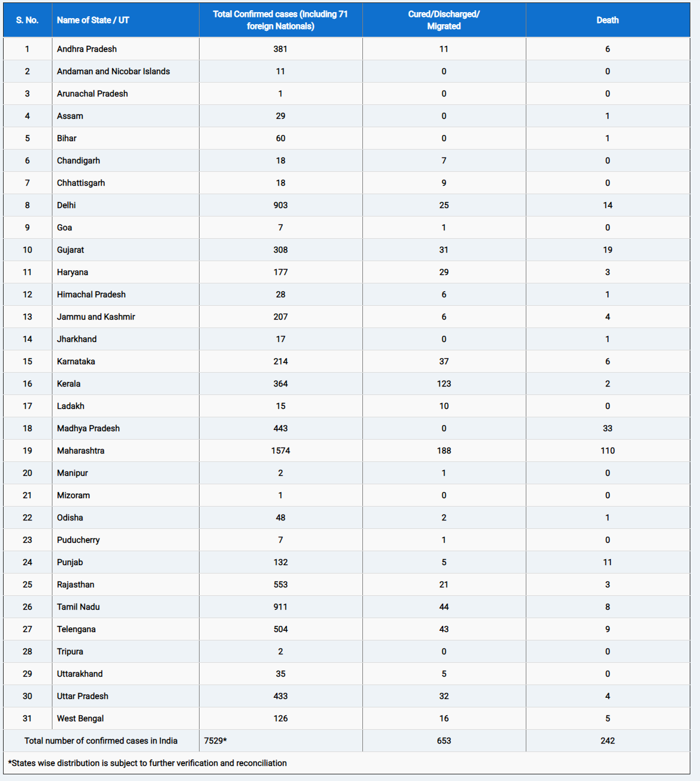The width and height of the screenshot is (700, 781).
Task: Select Rajasthan confirmed cases 553
Action: pos(280,584)
